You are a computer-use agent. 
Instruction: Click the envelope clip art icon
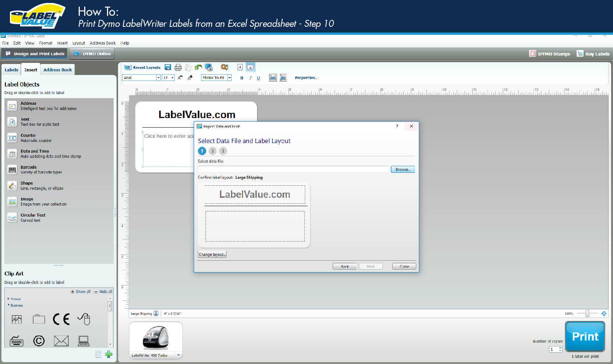(x=61, y=340)
